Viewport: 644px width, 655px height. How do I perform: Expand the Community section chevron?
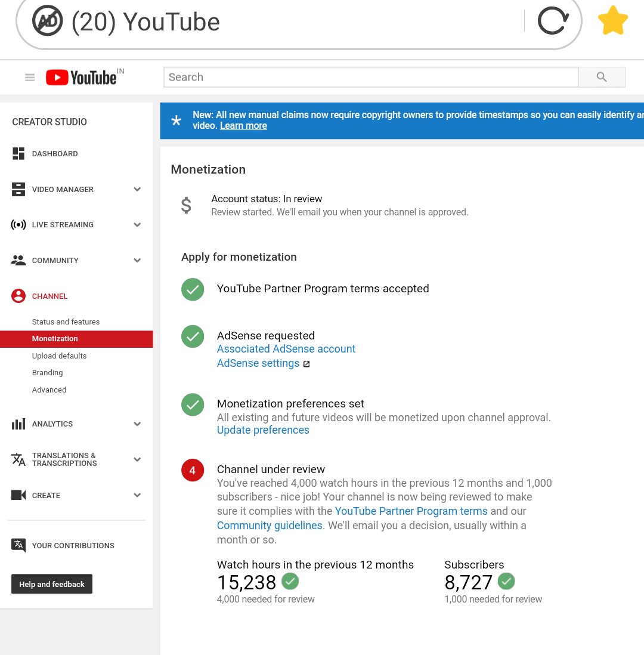pyautogui.click(x=137, y=260)
